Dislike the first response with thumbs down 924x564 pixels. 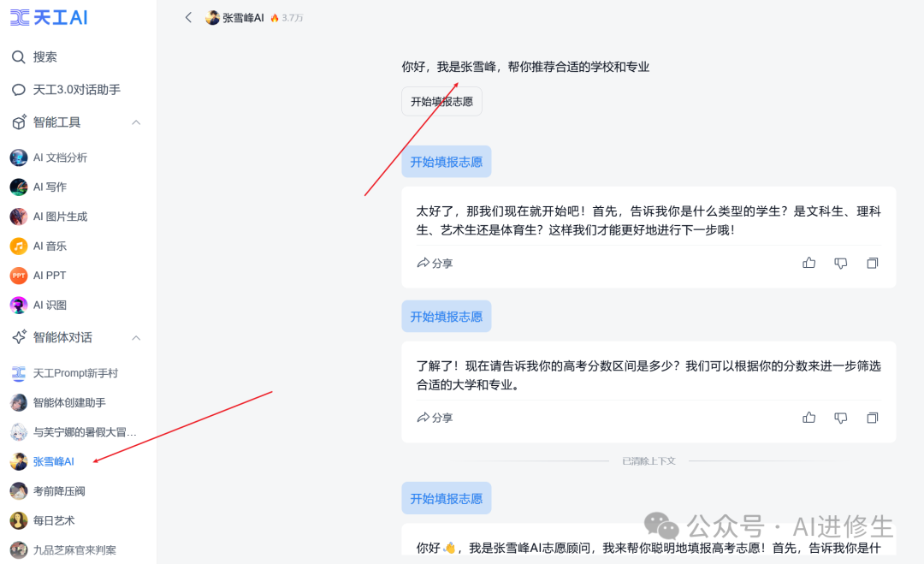[841, 263]
